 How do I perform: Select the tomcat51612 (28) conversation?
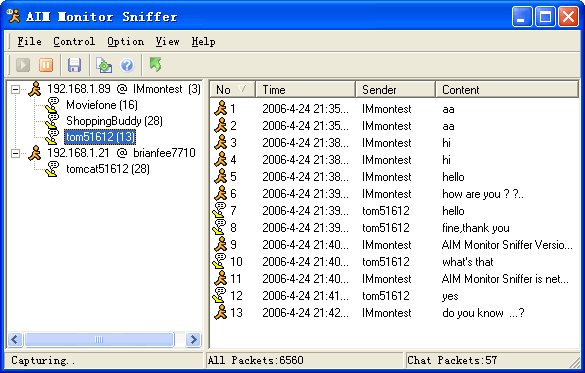108,169
